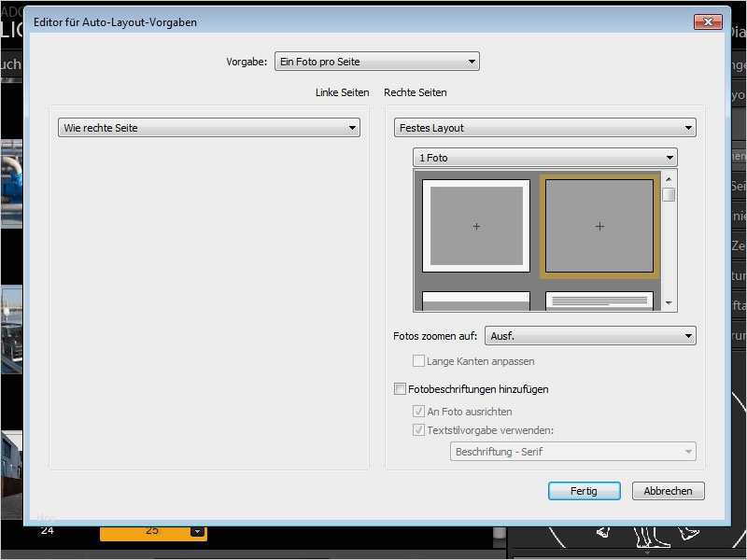Enable 'Fotobeschriftungen hinzufügen' checkbox
This screenshot has height=560, width=747.
click(400, 388)
